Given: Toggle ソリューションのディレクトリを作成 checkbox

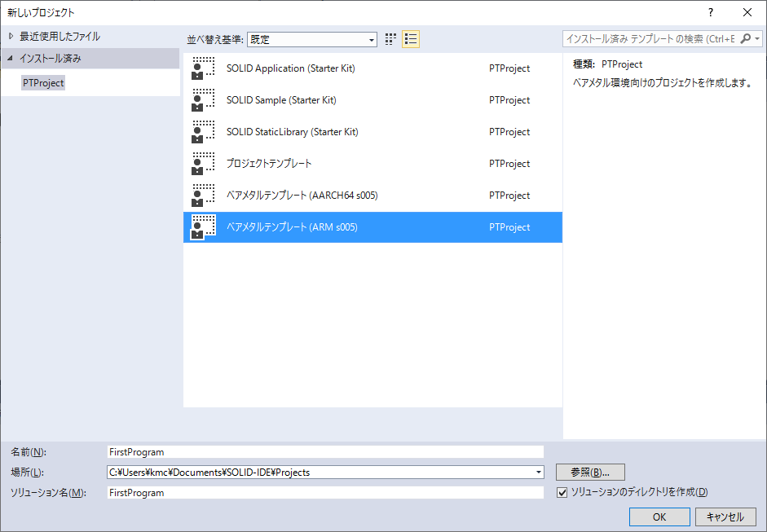Looking at the screenshot, I should point(562,492).
